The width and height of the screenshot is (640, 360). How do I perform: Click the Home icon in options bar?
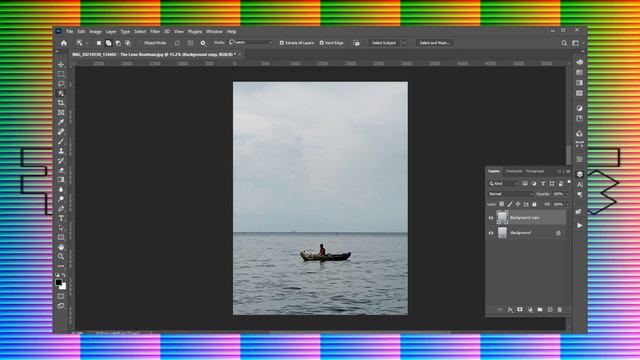(x=64, y=43)
